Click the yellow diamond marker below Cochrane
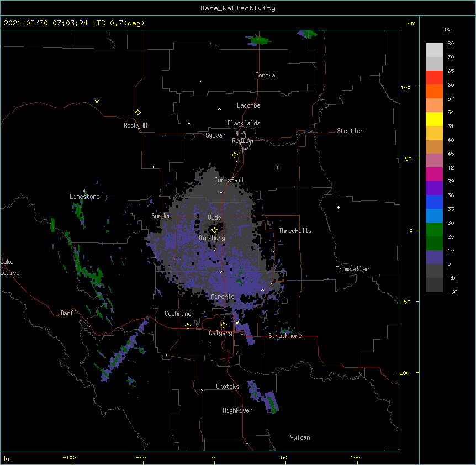The height and width of the screenshot is (465, 476). click(x=188, y=326)
